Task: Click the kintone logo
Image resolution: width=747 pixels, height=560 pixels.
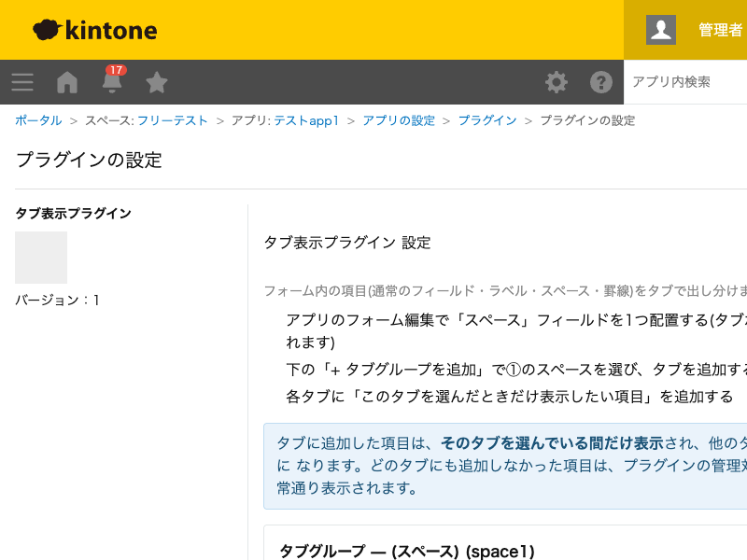Action: coord(95,30)
